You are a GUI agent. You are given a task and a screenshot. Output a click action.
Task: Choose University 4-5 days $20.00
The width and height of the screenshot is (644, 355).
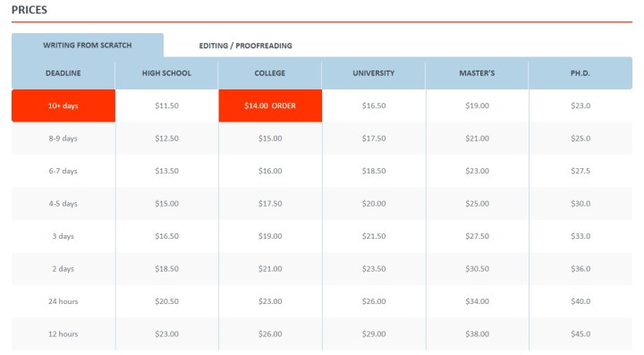tap(374, 204)
